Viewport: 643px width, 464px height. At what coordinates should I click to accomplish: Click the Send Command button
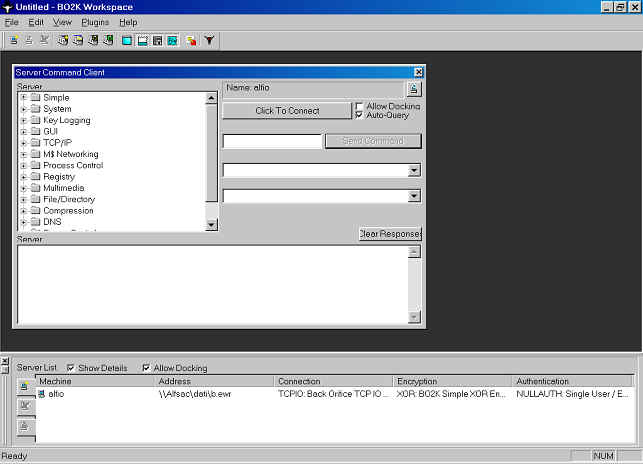click(x=373, y=141)
